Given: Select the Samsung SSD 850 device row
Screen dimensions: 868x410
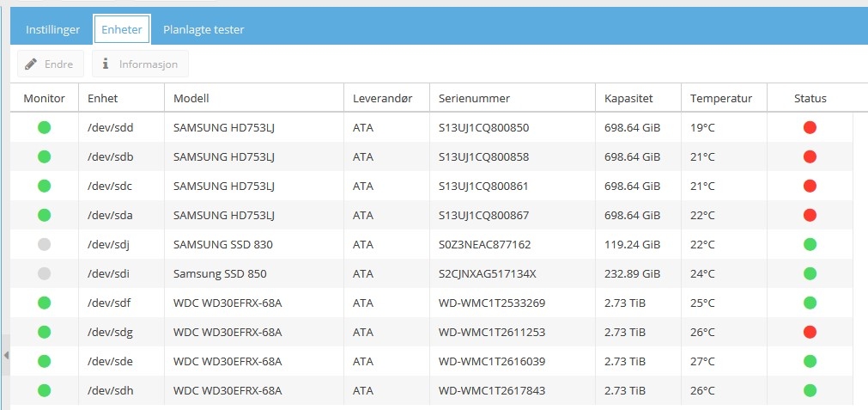Looking at the screenshot, I should pyautogui.click(x=431, y=273).
